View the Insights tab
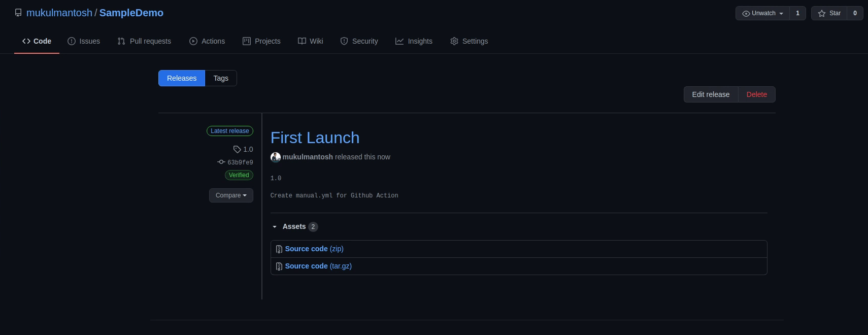Image resolution: width=868 pixels, height=335 pixels. click(x=414, y=41)
